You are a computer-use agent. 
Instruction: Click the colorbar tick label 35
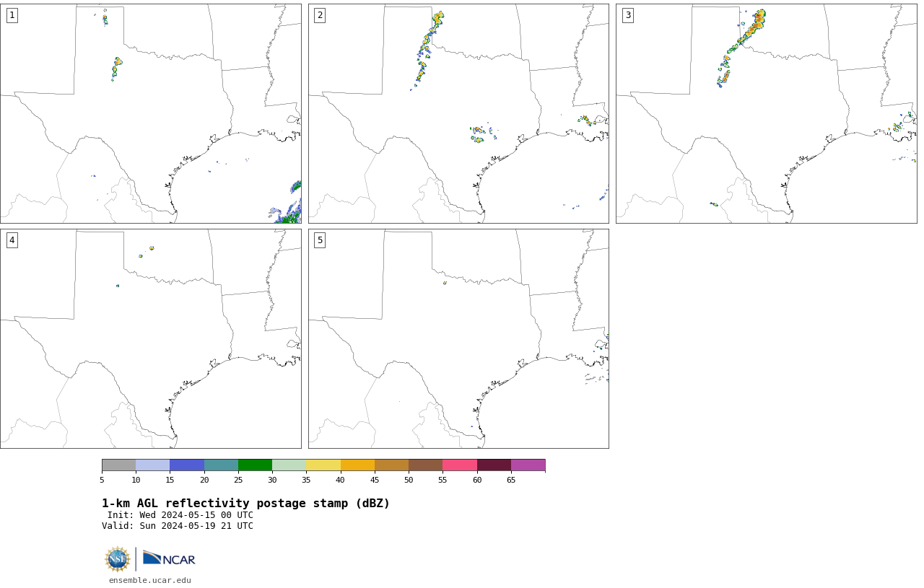click(x=306, y=480)
